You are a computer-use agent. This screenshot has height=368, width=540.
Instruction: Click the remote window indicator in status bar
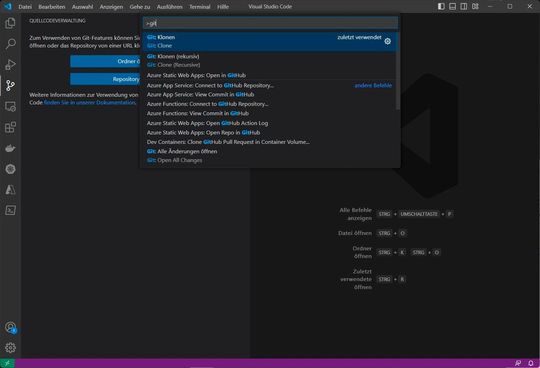pos(7,363)
